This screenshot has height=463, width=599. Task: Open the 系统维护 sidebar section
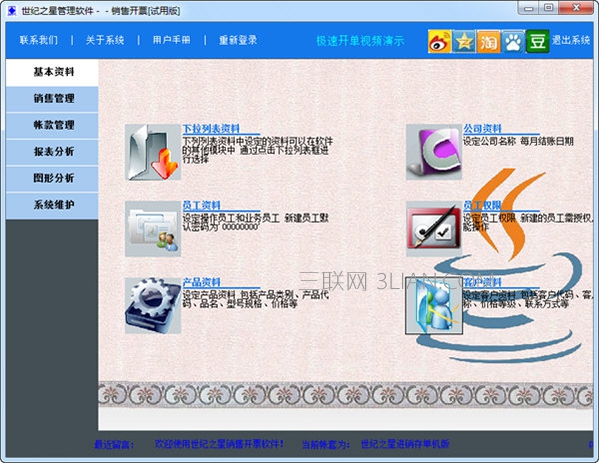click(52, 205)
